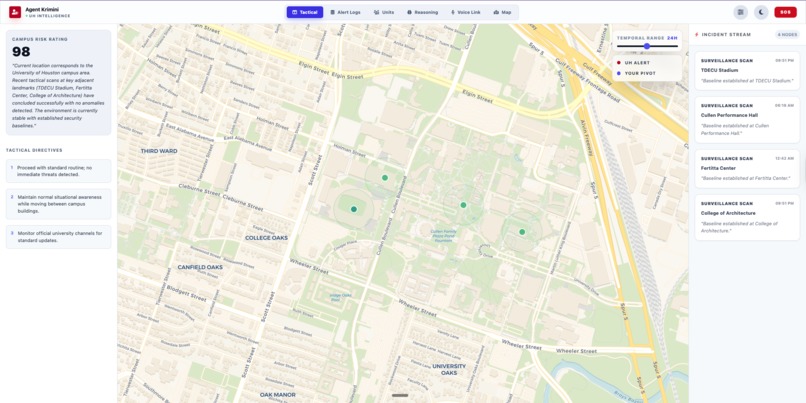Click the 12:42 AM timestamp

click(x=784, y=158)
